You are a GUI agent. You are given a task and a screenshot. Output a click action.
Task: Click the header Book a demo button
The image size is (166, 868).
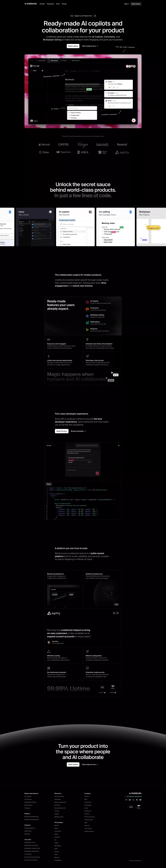tap(136, 4)
